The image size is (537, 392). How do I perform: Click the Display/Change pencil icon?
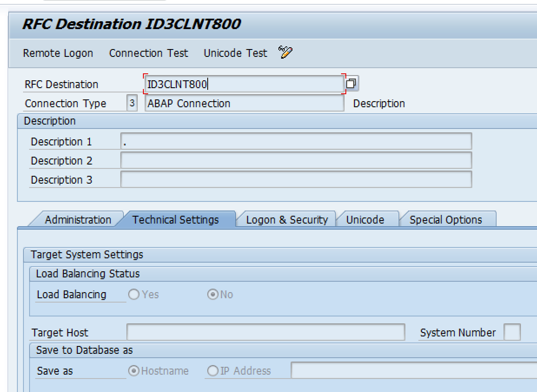coord(285,53)
